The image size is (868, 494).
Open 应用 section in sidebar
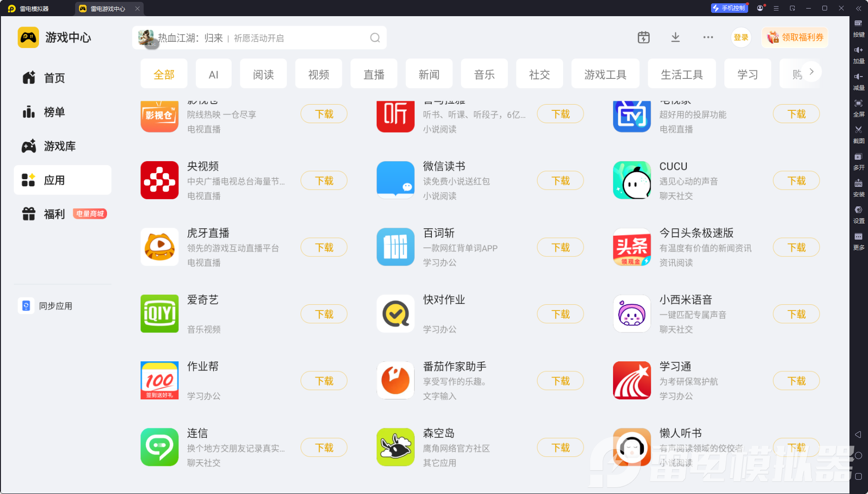(x=62, y=180)
